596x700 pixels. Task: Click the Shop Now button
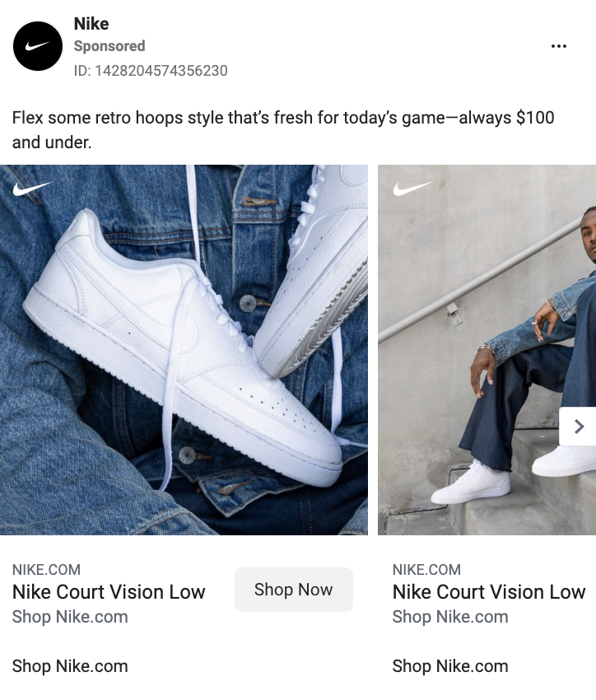(294, 590)
